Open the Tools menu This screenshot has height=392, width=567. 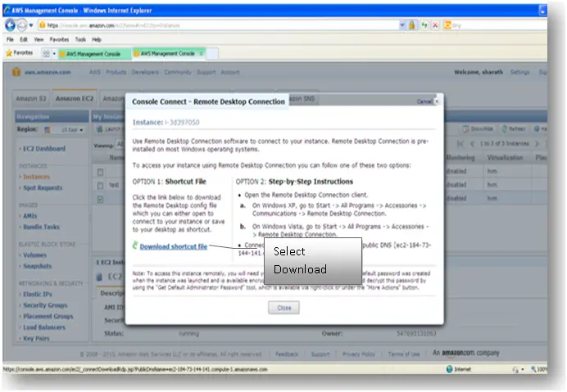[80, 39]
